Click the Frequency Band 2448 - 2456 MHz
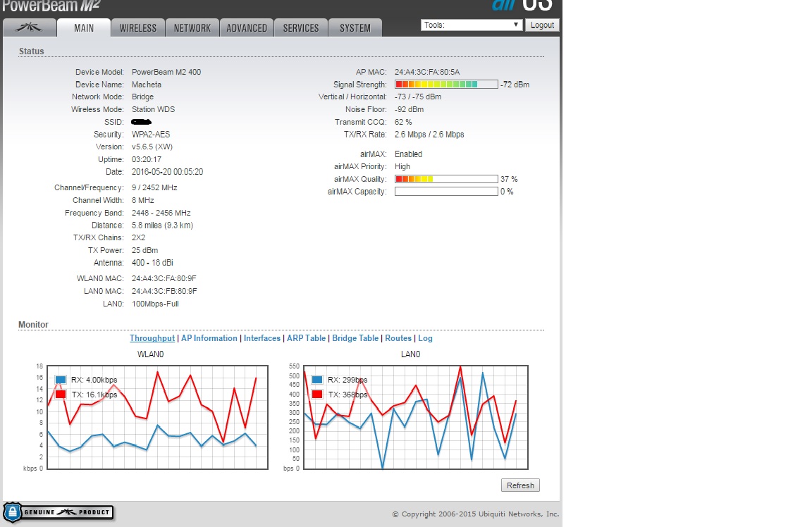 point(161,213)
